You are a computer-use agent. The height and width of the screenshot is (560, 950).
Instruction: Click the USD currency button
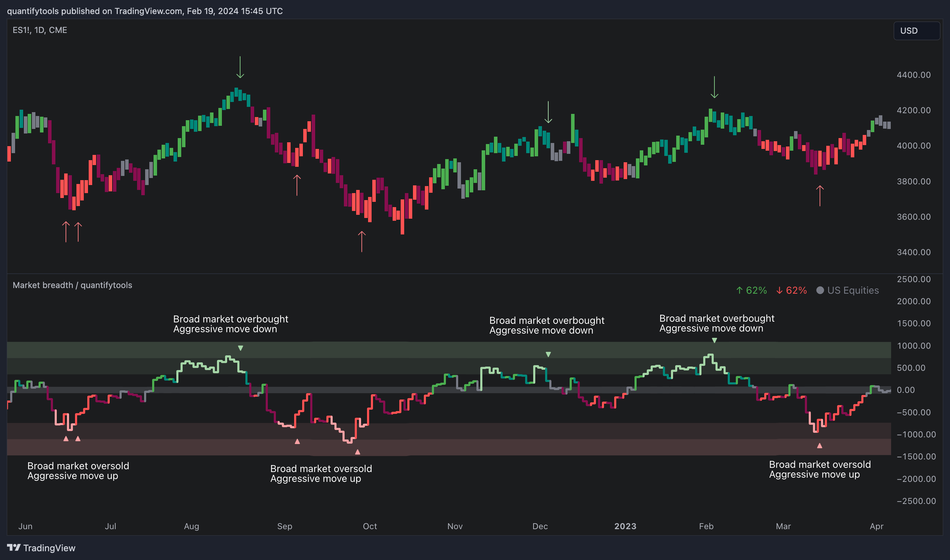(x=916, y=30)
